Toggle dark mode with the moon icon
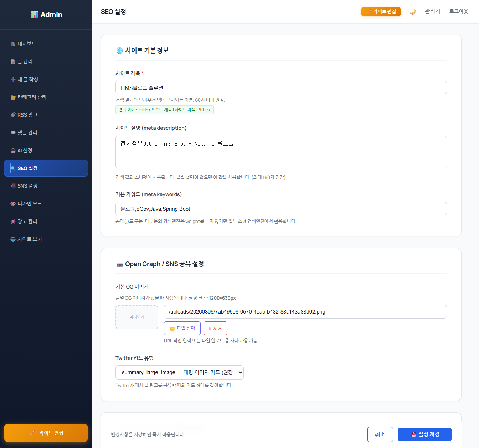 [x=413, y=12]
